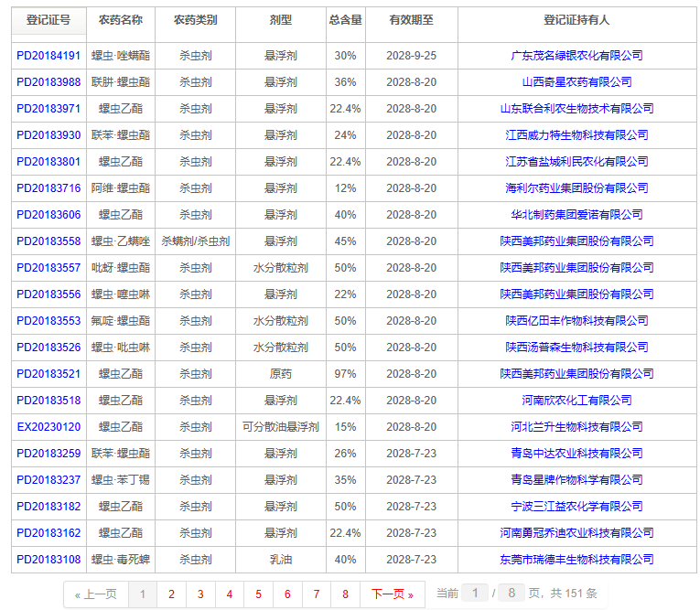Screen dimensions: 700x610
Task: Open holder 东莞市瑞德丰生物科技有限公司
Action: pyautogui.click(x=576, y=560)
